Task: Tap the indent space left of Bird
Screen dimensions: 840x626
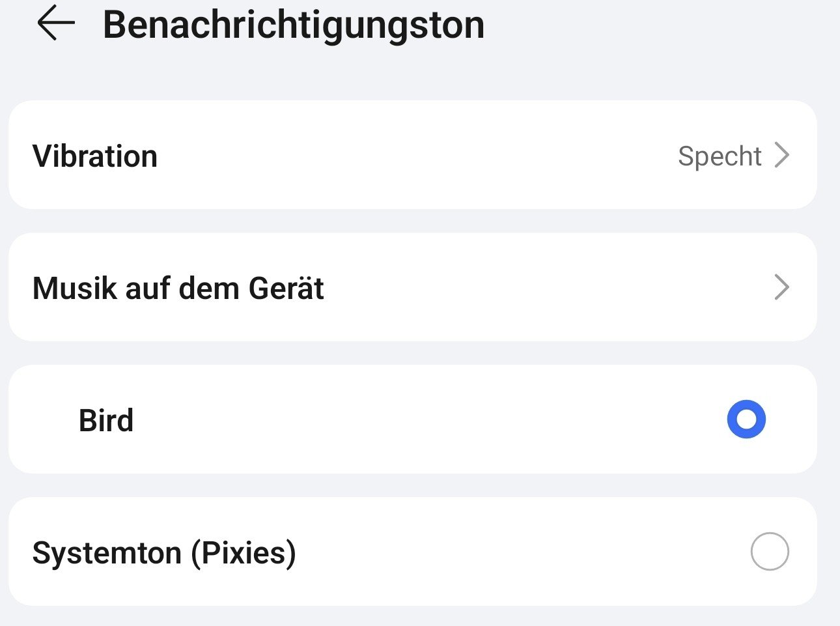Action: tap(44, 420)
